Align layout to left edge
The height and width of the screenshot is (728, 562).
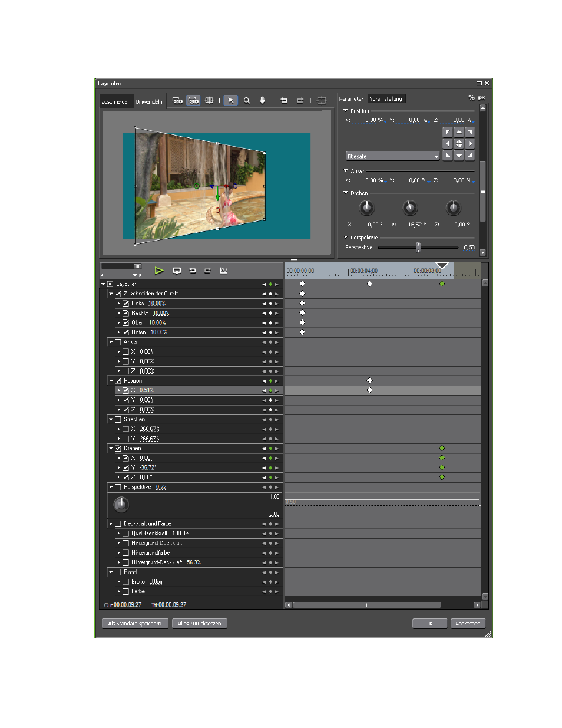pyautogui.click(x=448, y=143)
